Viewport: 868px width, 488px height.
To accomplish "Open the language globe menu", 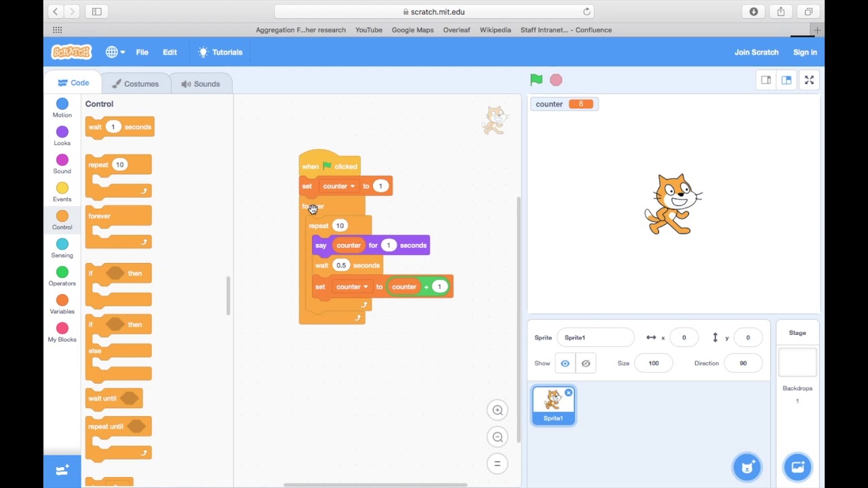I will point(115,52).
